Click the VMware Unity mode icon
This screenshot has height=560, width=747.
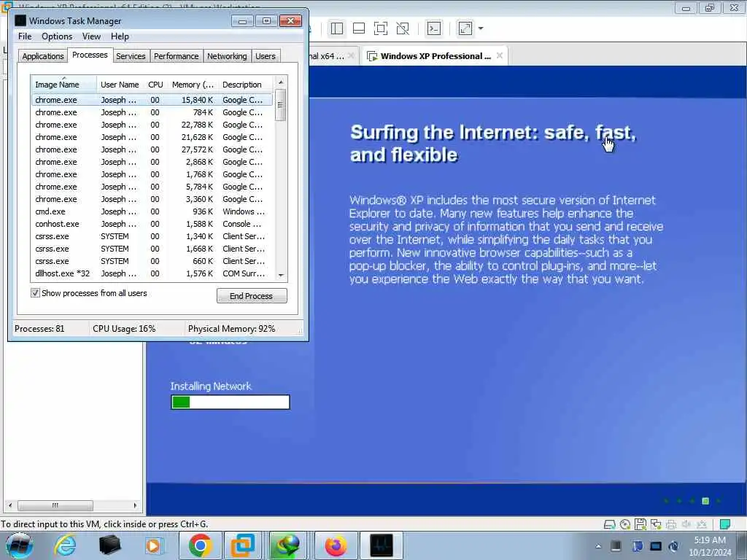click(x=403, y=28)
